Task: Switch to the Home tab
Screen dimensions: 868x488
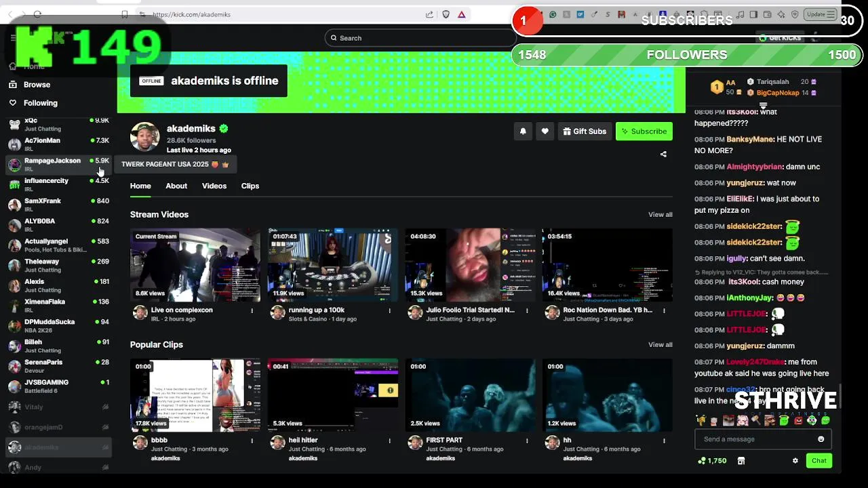Action: coord(140,186)
